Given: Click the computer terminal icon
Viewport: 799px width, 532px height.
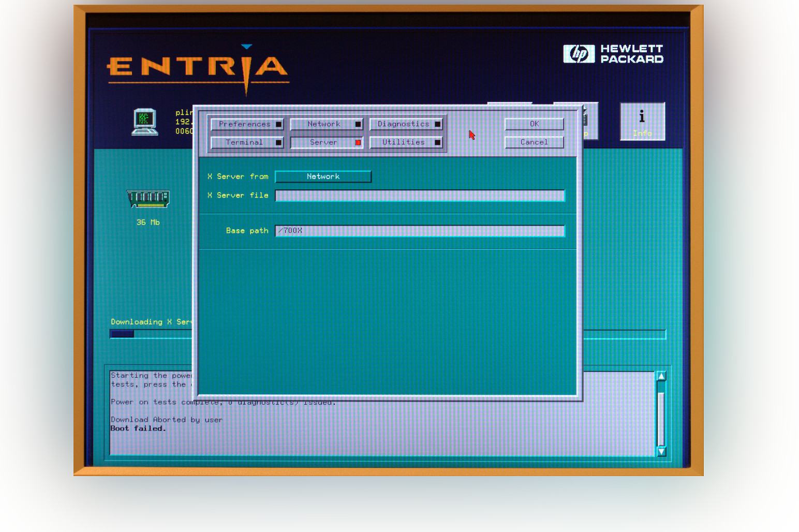Looking at the screenshot, I should pos(144,122).
